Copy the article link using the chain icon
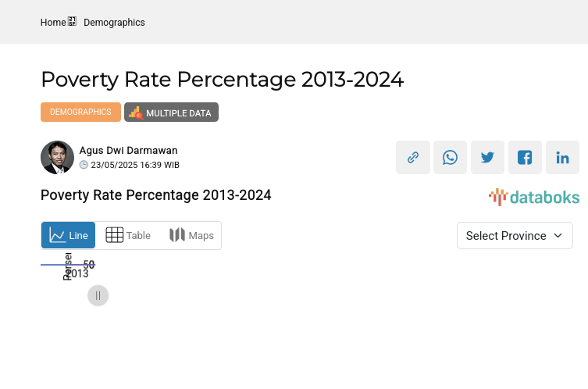Viewport: 588px width, 389px height. point(413,157)
